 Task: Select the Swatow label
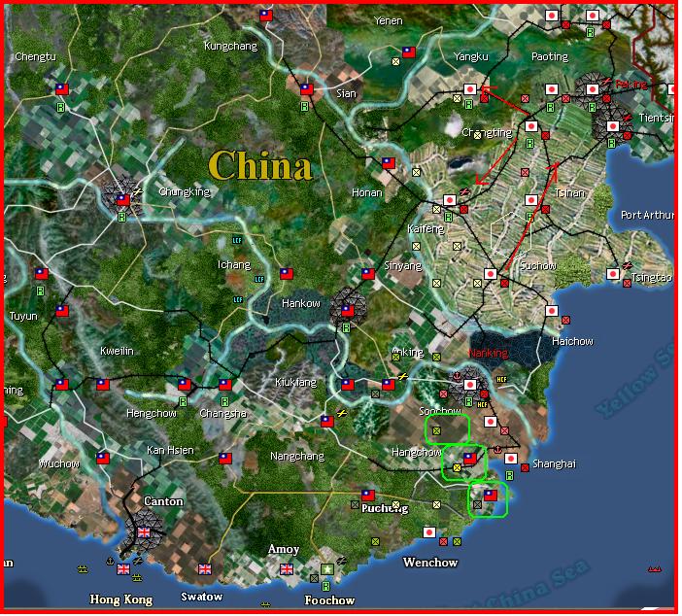[x=201, y=597]
